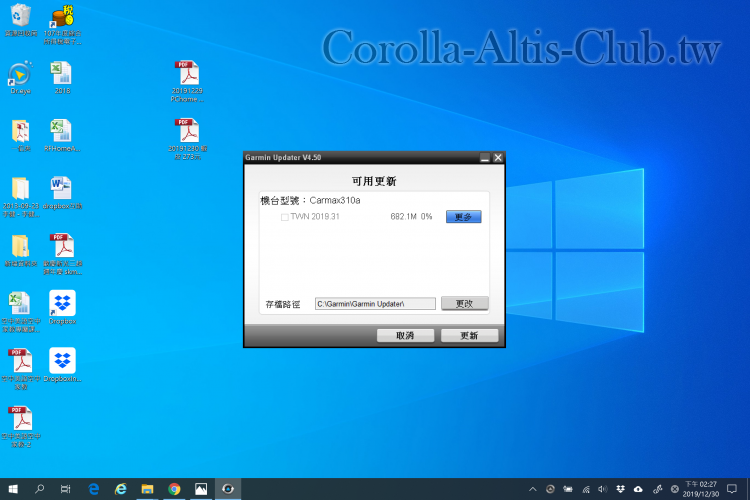Image resolution: width=750 pixels, height=500 pixels.
Task: Open the Dreye desktop shortcut
Action: (x=20, y=75)
